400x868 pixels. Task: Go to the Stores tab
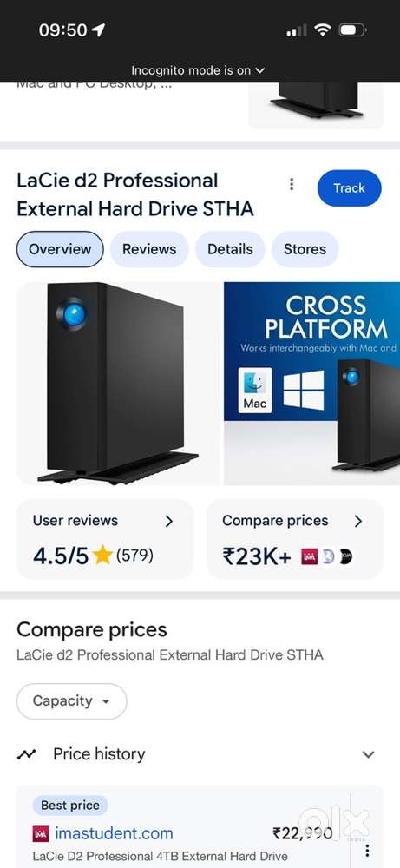305,249
